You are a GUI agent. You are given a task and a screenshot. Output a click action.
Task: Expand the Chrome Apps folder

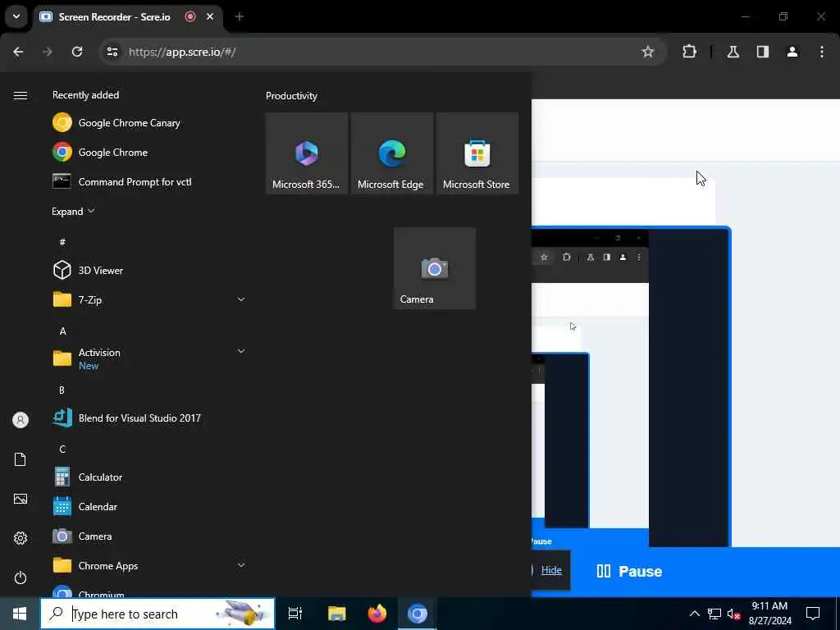click(149, 565)
